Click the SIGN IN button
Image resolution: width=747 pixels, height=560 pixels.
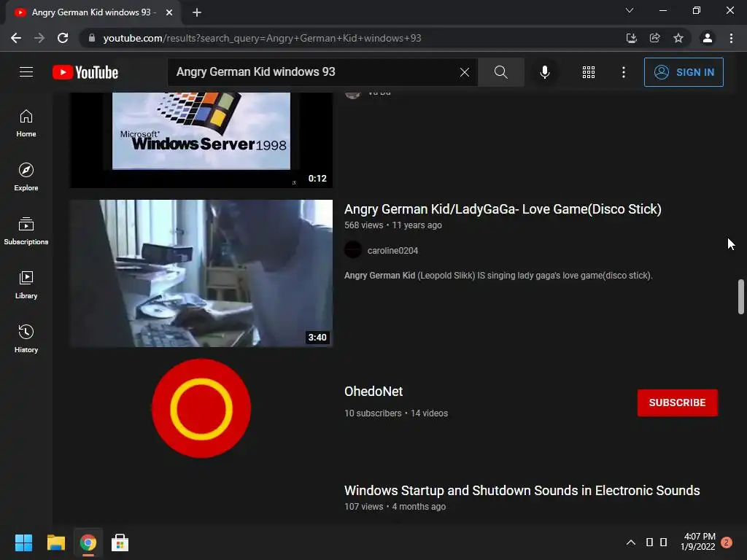pos(684,72)
